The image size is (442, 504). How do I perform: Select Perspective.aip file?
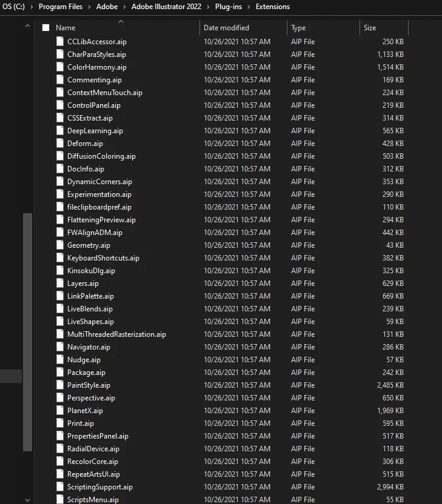point(91,397)
